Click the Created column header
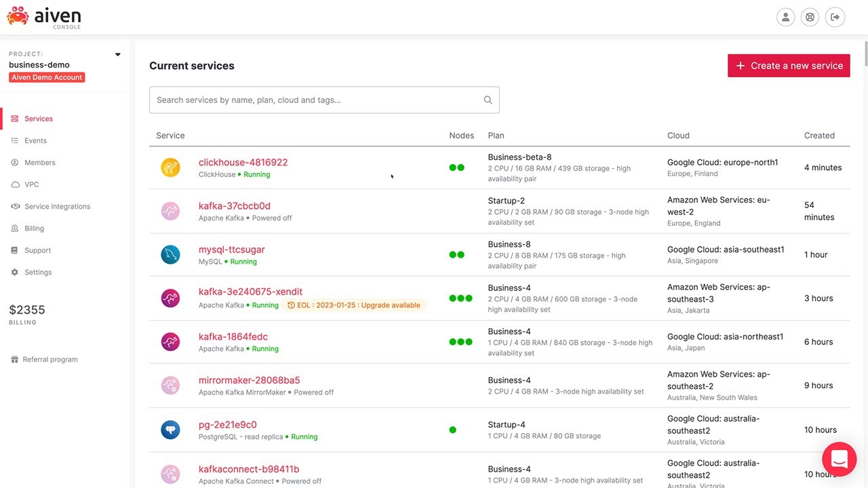Image resolution: width=868 pixels, height=488 pixels. [x=819, y=136]
